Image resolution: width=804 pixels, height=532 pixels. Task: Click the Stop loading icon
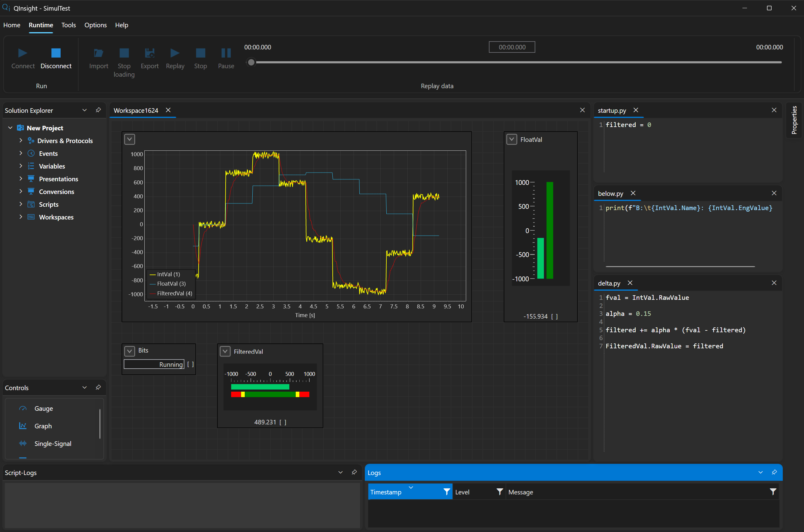(124, 53)
